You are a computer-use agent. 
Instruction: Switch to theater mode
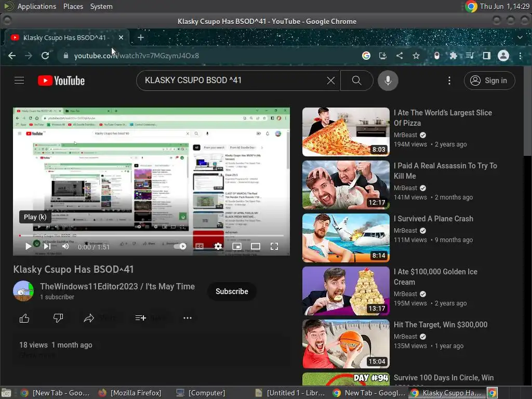click(256, 246)
